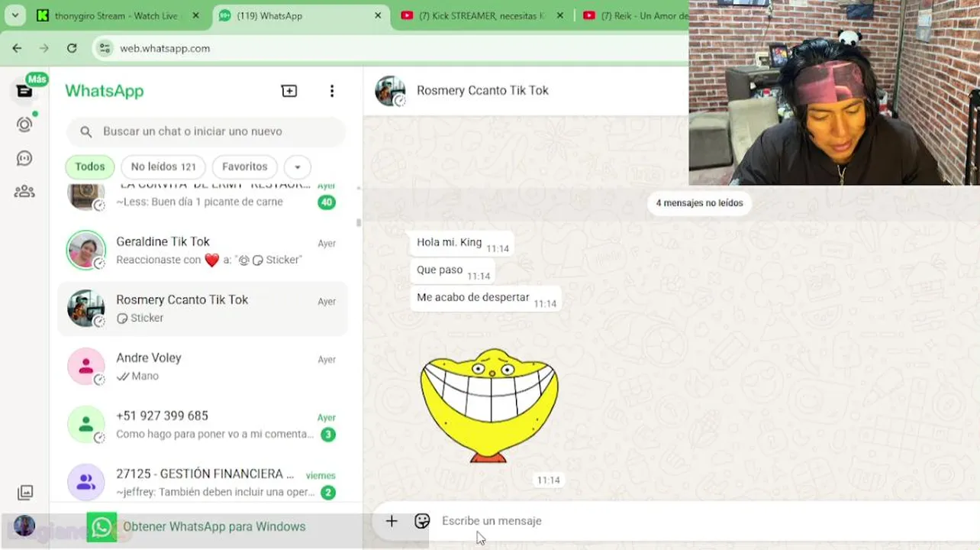This screenshot has height=550, width=980.
Task: Close the thonygiro Stream tab
Action: (x=195, y=15)
